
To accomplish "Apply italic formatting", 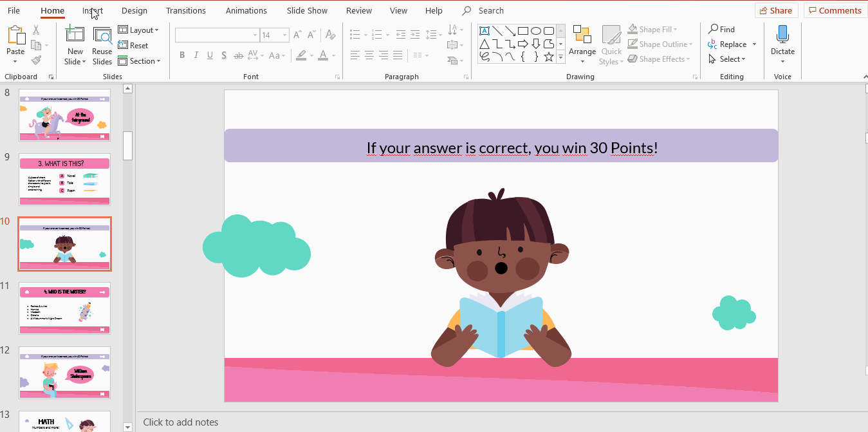I will pos(196,55).
